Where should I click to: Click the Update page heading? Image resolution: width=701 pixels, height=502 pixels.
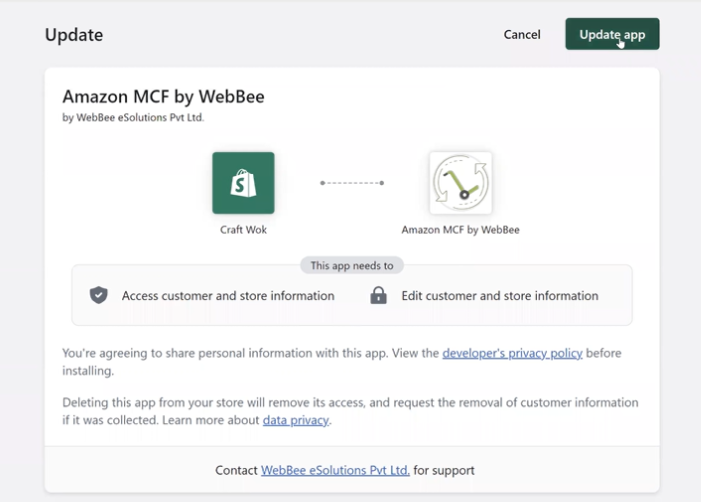[74, 35]
